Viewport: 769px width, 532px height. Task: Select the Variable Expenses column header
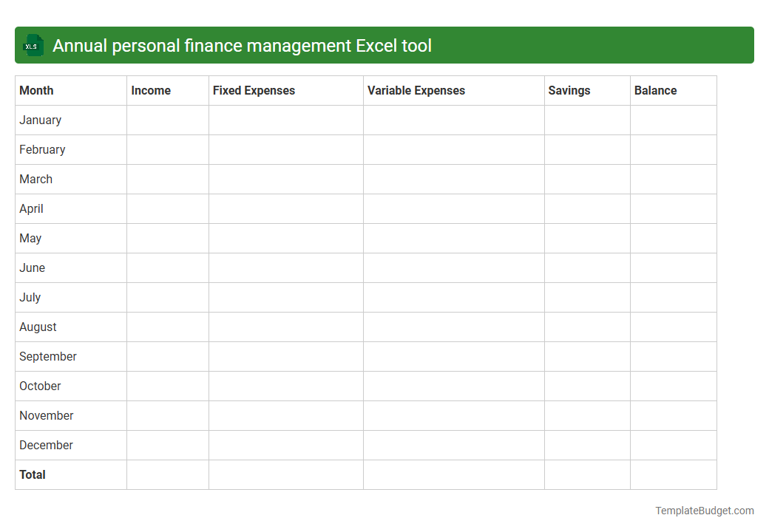coord(416,90)
